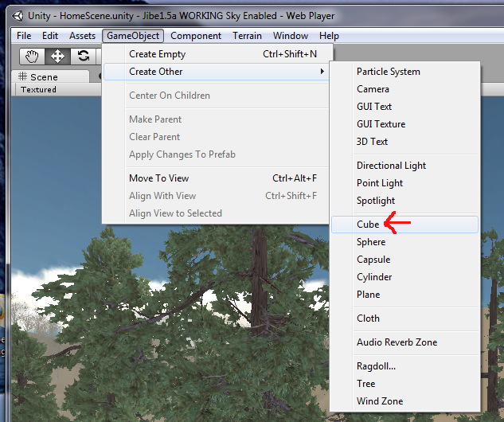504x422 pixels.
Task: Add a Wind Zone to scene
Action: pyautogui.click(x=380, y=401)
